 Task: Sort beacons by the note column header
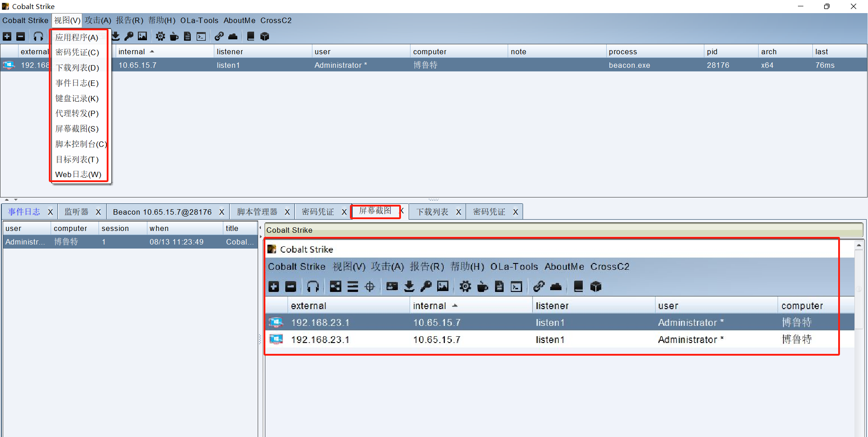(557, 52)
